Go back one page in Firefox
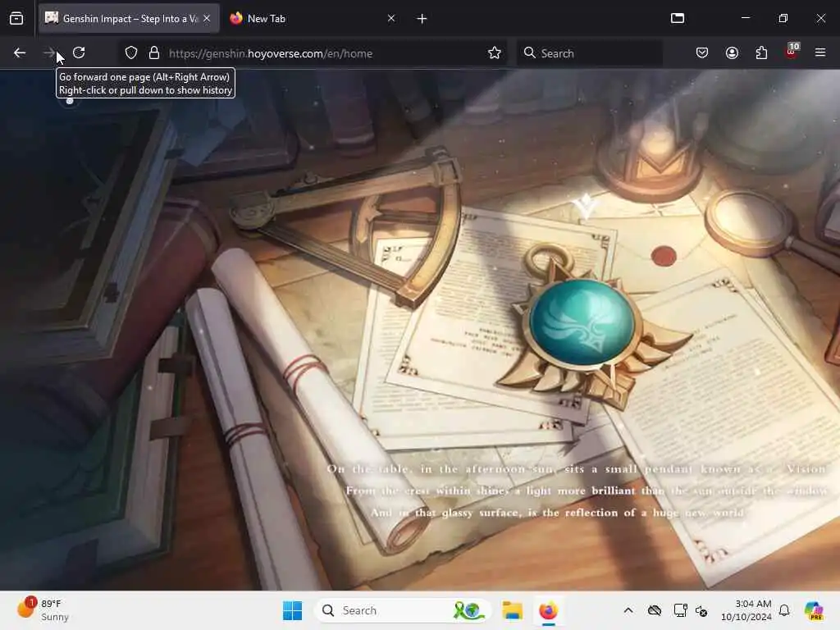Screen dimensions: 840x630 point(20,52)
